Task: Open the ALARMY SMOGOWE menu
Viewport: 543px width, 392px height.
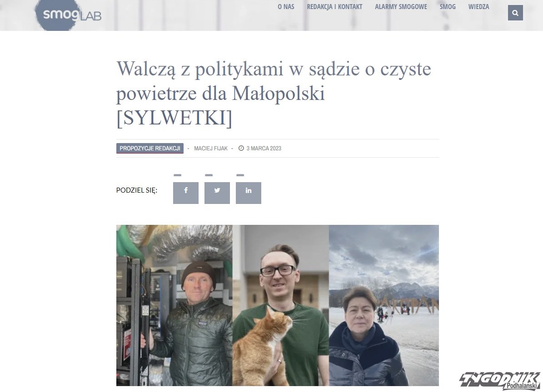Action: pos(401,6)
